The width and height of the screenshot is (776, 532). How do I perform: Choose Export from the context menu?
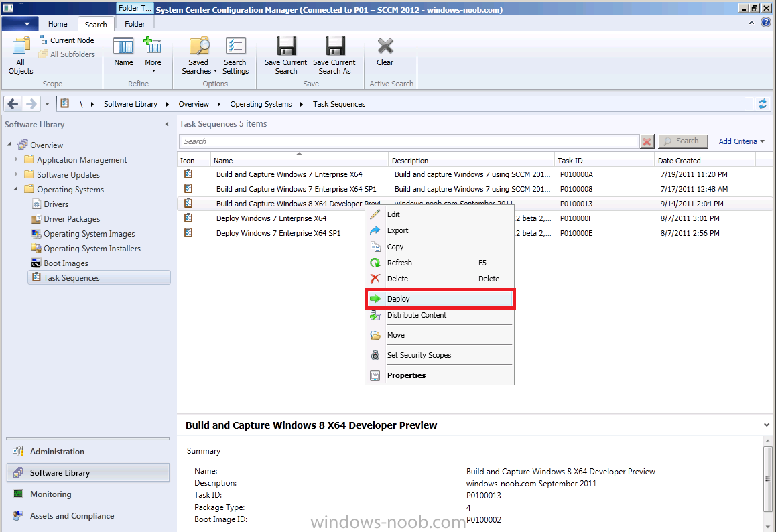pyautogui.click(x=440, y=230)
